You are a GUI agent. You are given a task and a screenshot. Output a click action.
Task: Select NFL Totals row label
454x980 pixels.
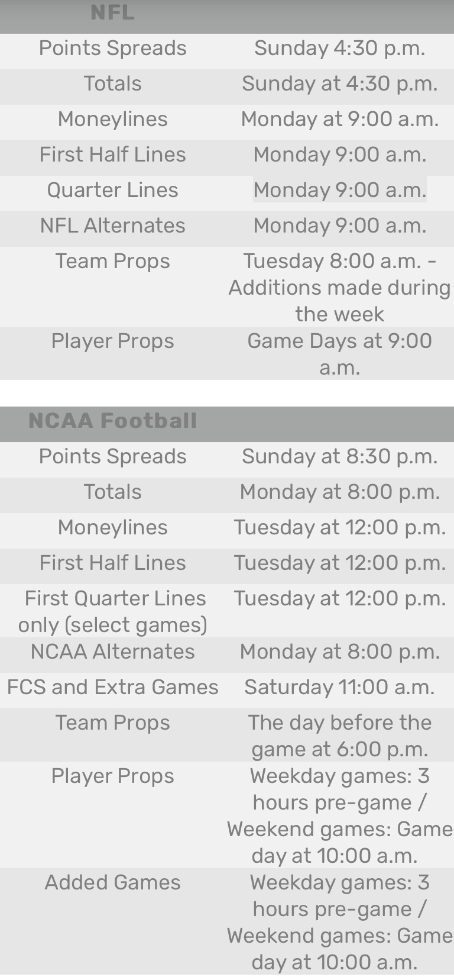coord(112,83)
